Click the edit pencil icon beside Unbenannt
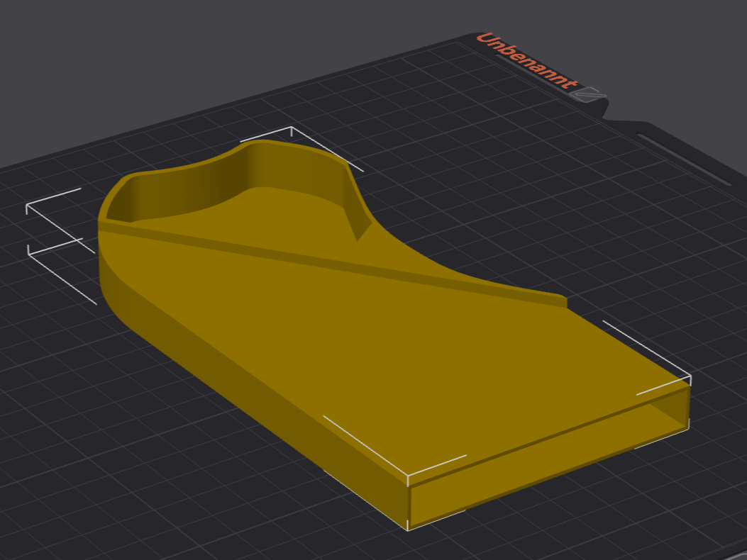 (590, 94)
